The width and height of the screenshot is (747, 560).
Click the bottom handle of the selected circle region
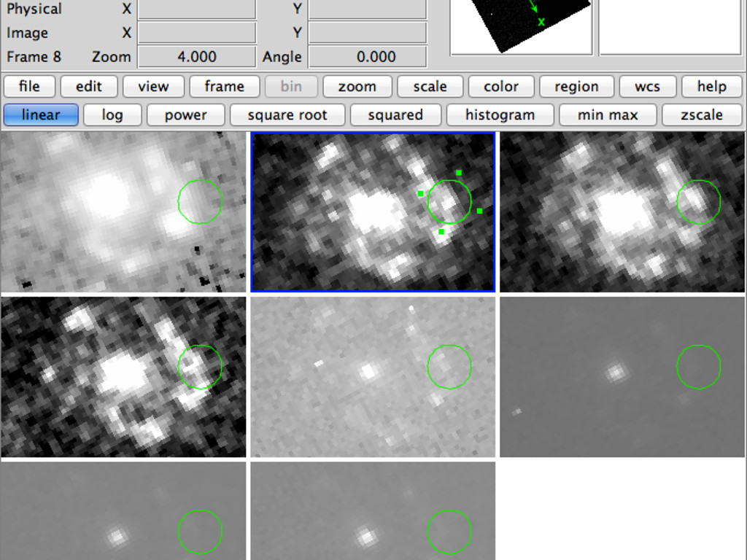pos(441,232)
